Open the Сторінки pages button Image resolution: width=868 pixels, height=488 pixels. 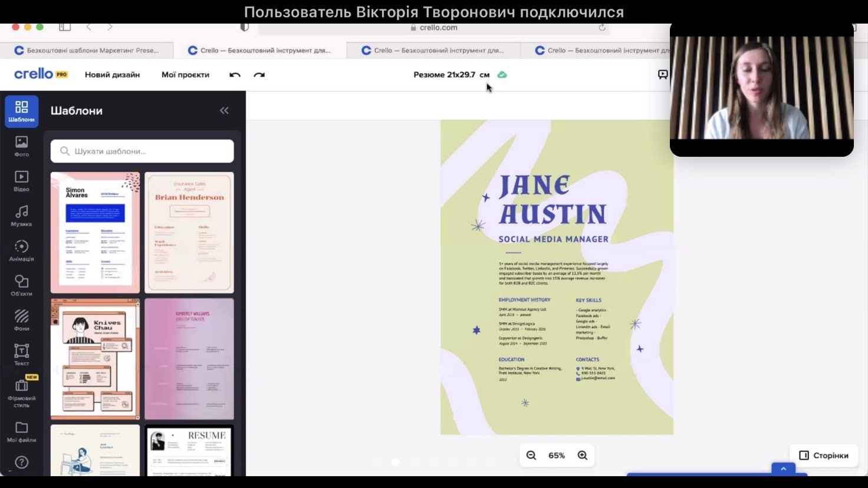pos(824,456)
